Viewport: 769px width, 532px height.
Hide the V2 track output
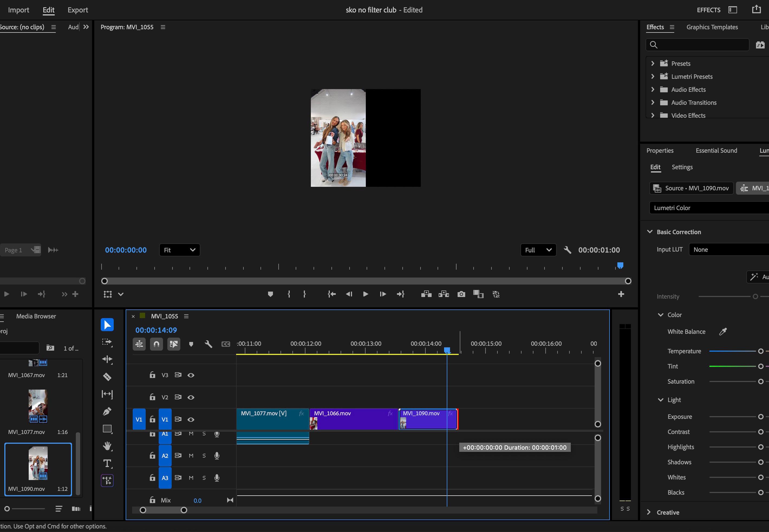pyautogui.click(x=191, y=397)
